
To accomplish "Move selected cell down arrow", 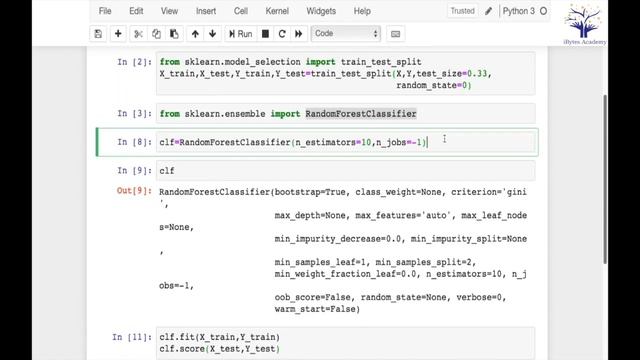I will pyautogui.click(x=213, y=34).
